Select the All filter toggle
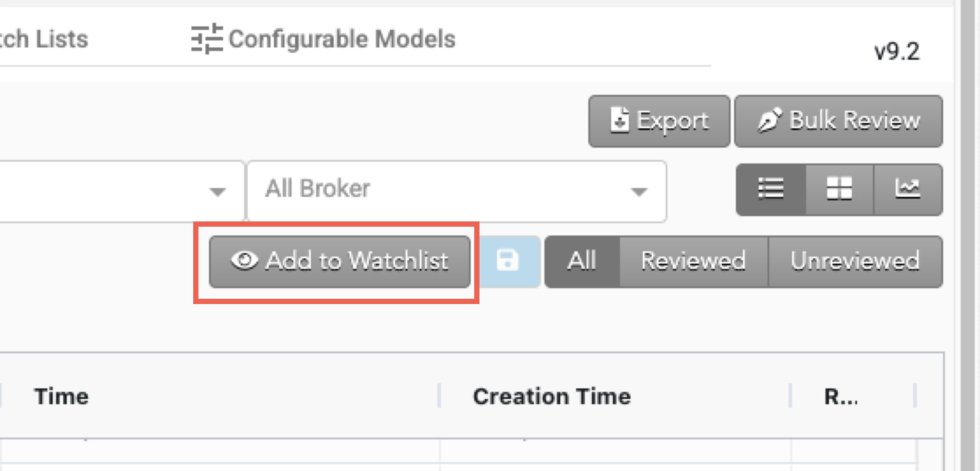Viewport: 980px width, 471px height. click(x=582, y=261)
